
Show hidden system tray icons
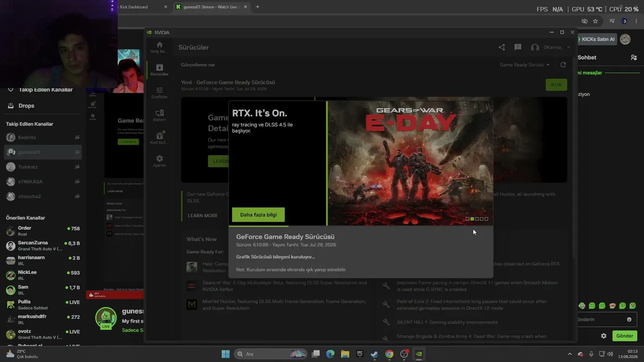point(570,354)
